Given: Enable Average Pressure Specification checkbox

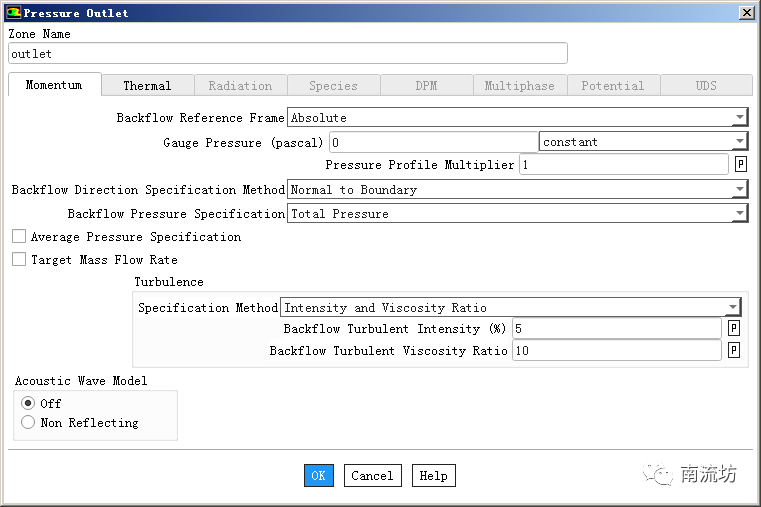Looking at the screenshot, I should click(19, 237).
